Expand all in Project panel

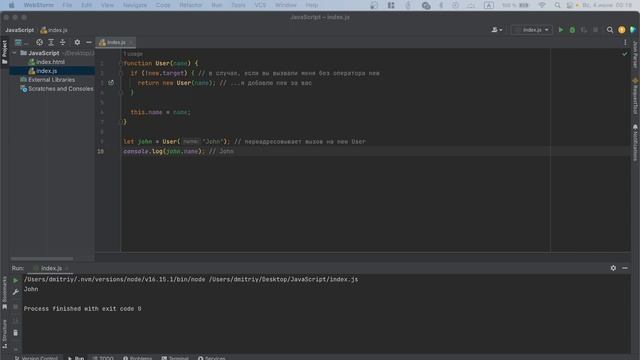pyautogui.click(x=51, y=42)
